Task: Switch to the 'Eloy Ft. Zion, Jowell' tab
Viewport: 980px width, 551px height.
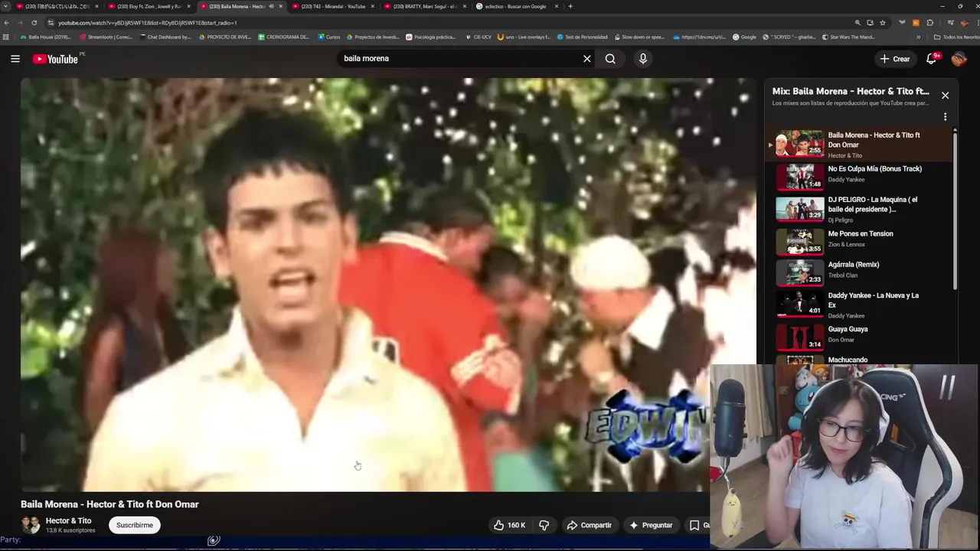Action: click(148, 6)
